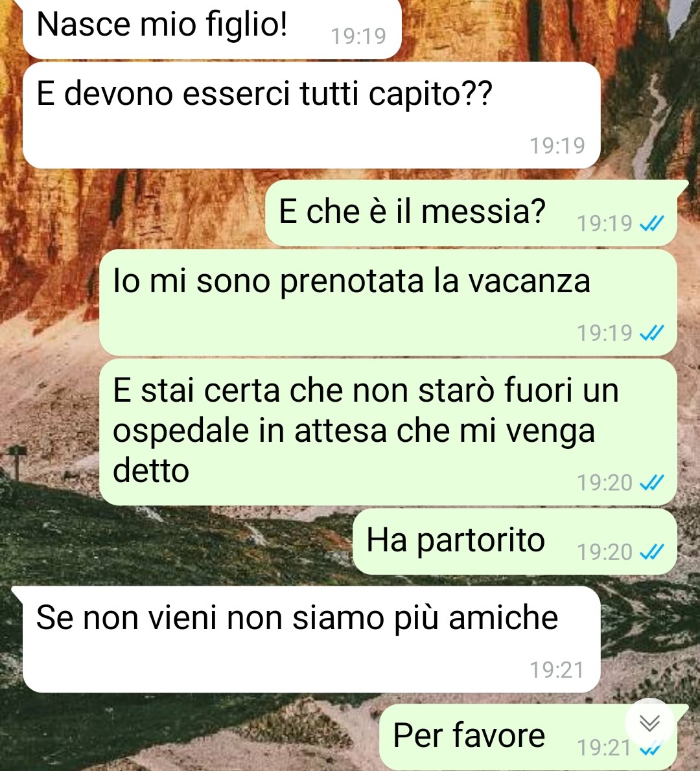
Task: Select "Se non vieni non siamo più amiche"
Action: 311,639
